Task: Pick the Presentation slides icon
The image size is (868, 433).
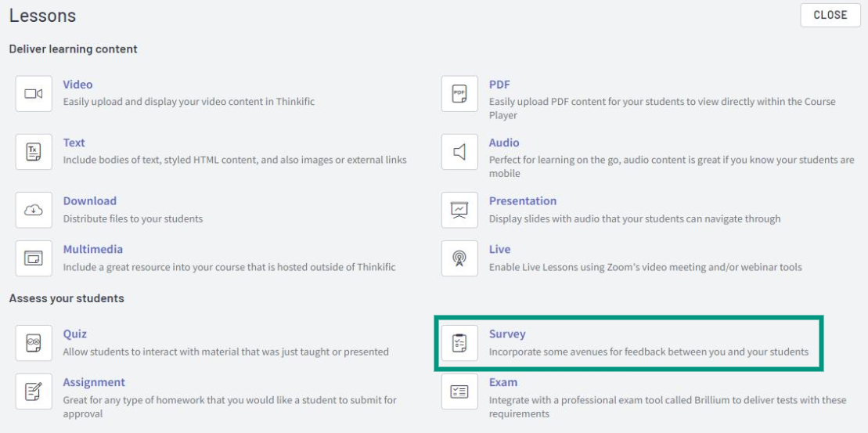Action: pos(459,210)
